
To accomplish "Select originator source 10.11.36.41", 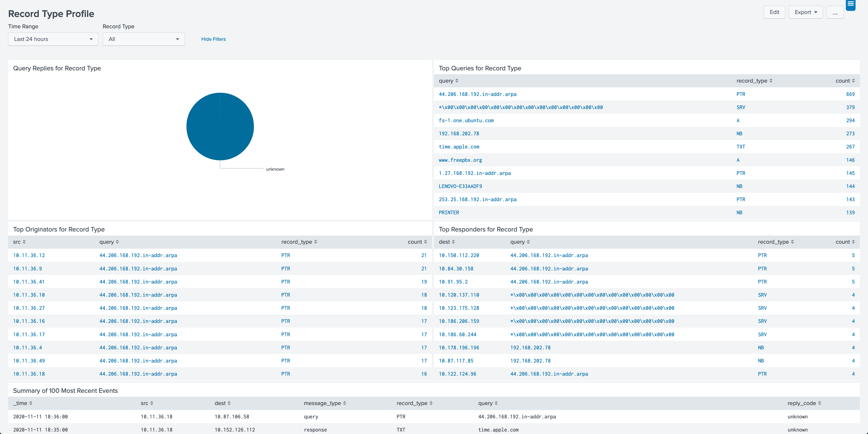I will [x=29, y=282].
